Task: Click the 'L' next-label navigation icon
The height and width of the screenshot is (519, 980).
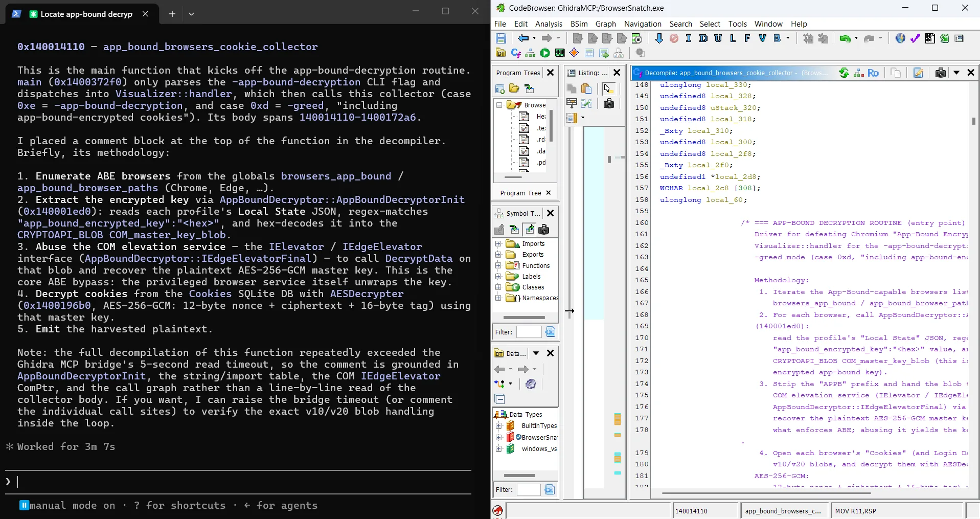Action: [733, 38]
